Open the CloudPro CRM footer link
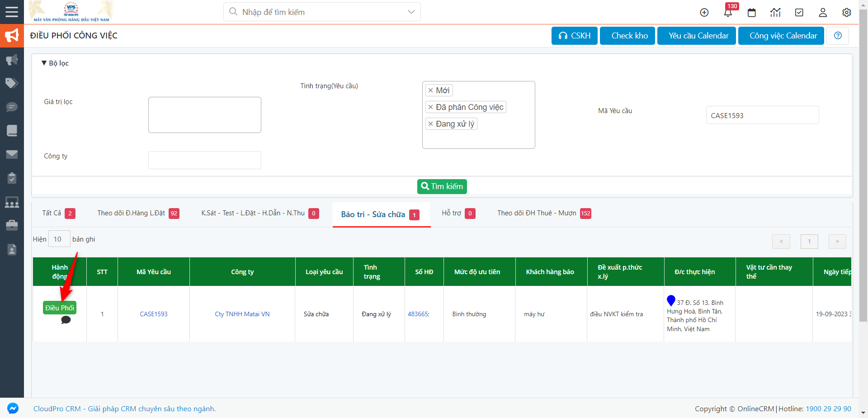 pos(124,408)
